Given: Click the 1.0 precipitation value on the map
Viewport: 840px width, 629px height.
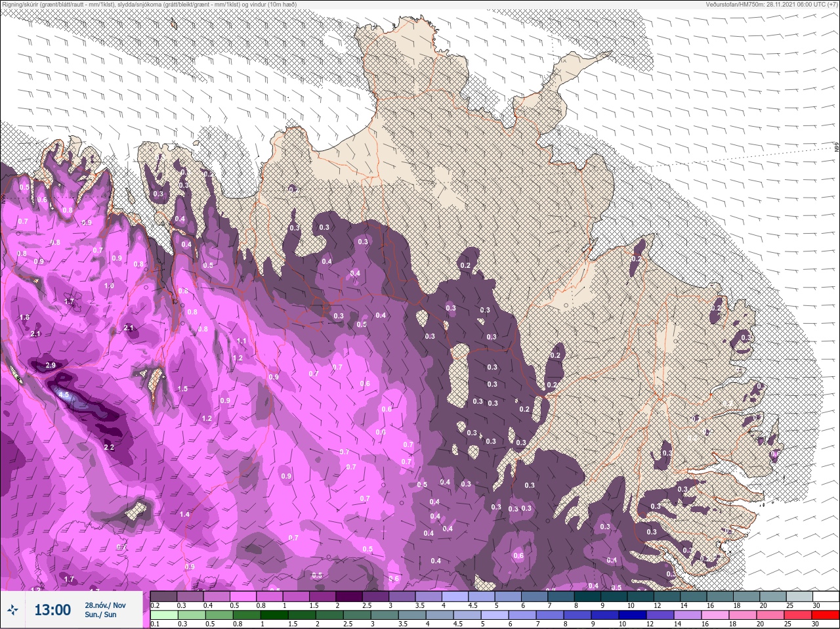Looking at the screenshot, I should [x=109, y=286].
